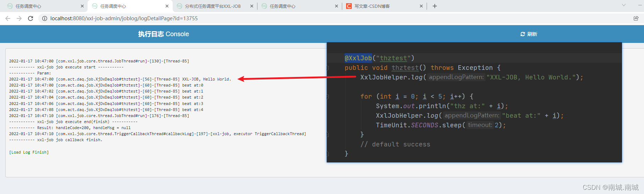Image resolution: width=644 pixels, height=194 pixels.
Task: Click log line 'beat at:3'
Action: click(106, 104)
